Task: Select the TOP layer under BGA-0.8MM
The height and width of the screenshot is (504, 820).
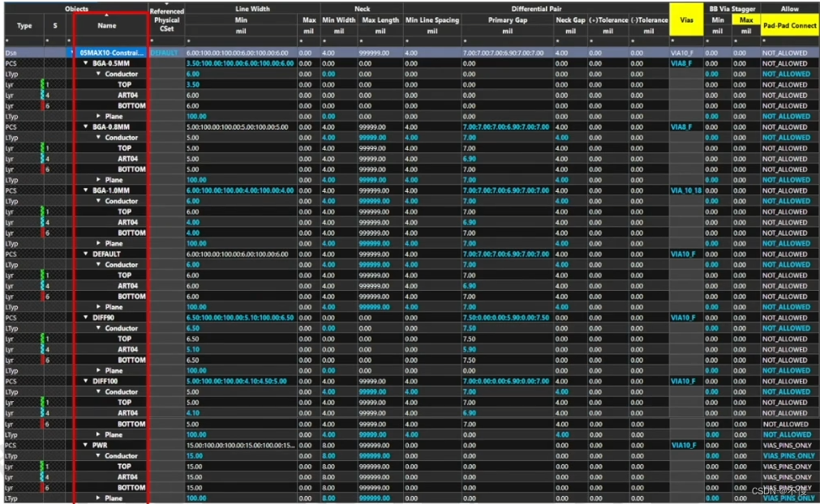Action: point(124,147)
